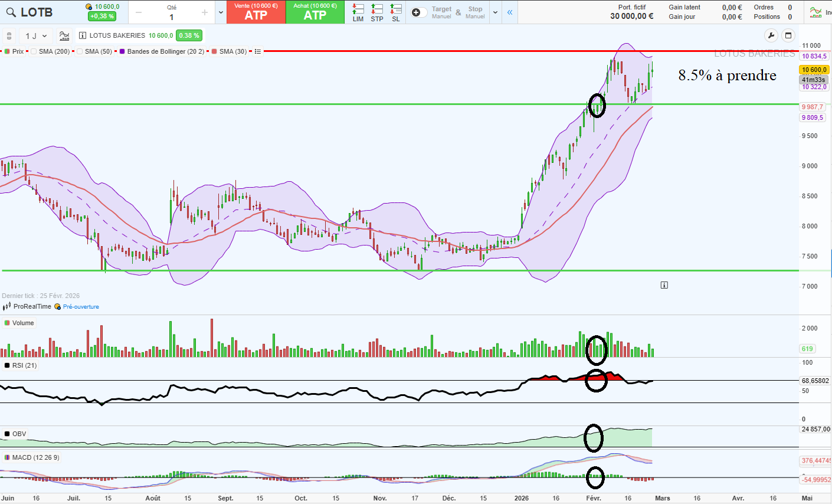Collapse the order panel with double chevron

tap(510, 12)
